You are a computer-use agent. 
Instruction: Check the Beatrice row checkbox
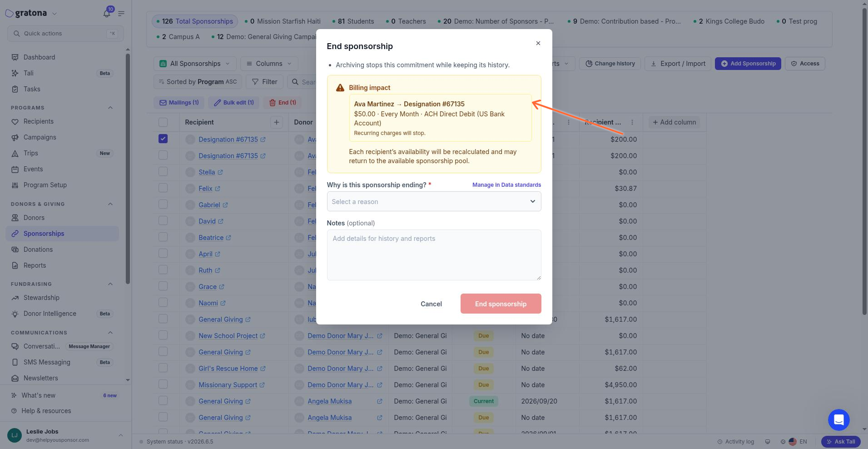click(x=163, y=237)
